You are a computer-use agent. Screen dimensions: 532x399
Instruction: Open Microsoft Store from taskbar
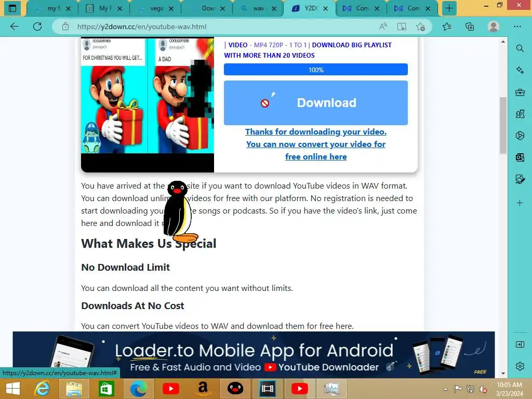[106, 389]
